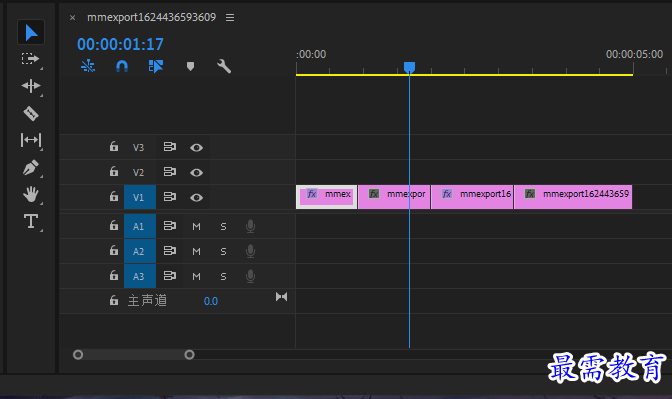Select the Pen tool
Screen dimensions: 672x399
tap(31, 168)
